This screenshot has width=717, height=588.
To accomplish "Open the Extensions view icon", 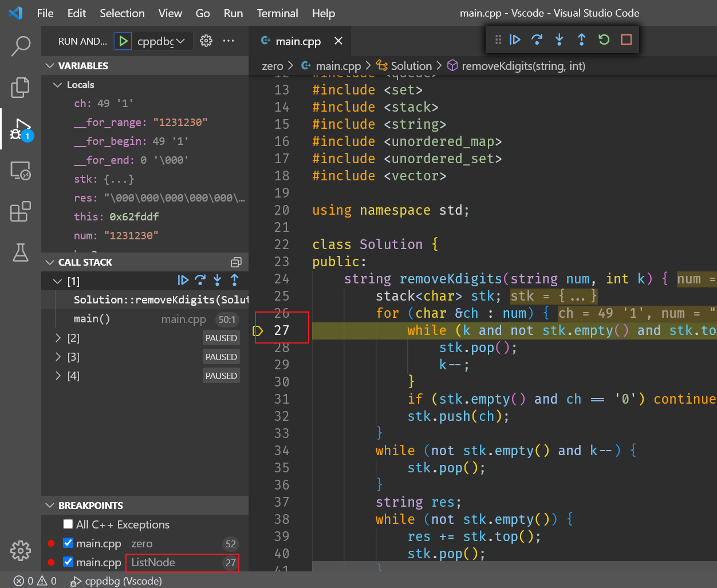I will pos(20,212).
